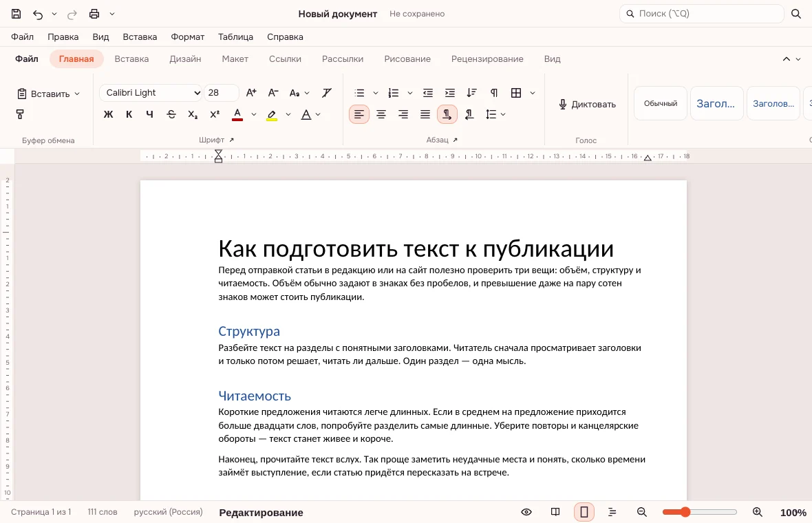Click the text highlight marker icon
Image resolution: width=812 pixels, height=523 pixels.
[x=272, y=114]
